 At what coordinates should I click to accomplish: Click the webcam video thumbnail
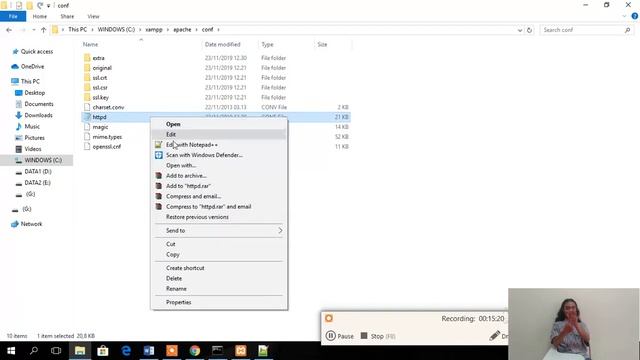point(573,324)
